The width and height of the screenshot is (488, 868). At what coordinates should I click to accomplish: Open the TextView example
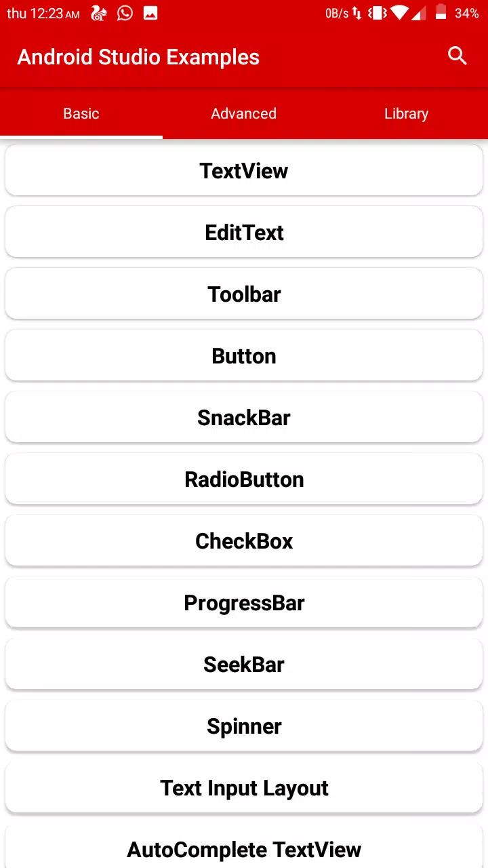click(244, 171)
